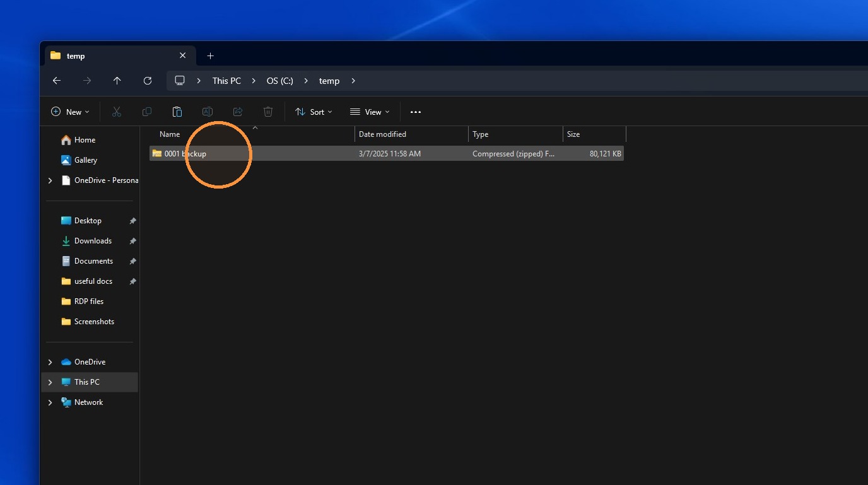868x485 pixels.
Task: Select the 0001 backup zip file
Action: point(387,153)
